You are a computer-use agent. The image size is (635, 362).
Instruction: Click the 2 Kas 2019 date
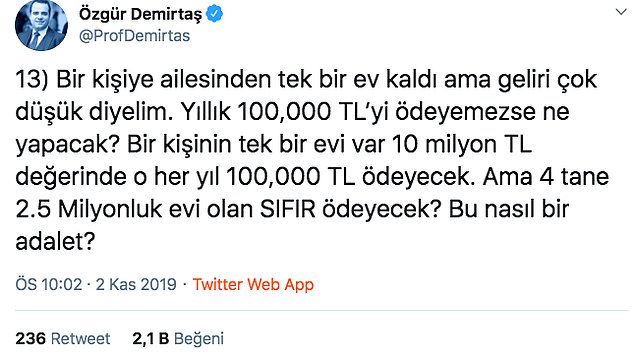[136, 284]
